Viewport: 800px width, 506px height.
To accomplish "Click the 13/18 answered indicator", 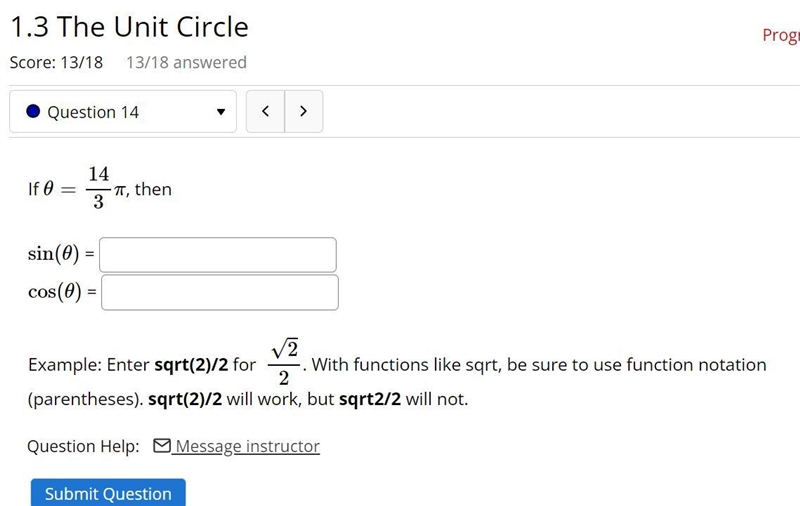I will 186,62.
